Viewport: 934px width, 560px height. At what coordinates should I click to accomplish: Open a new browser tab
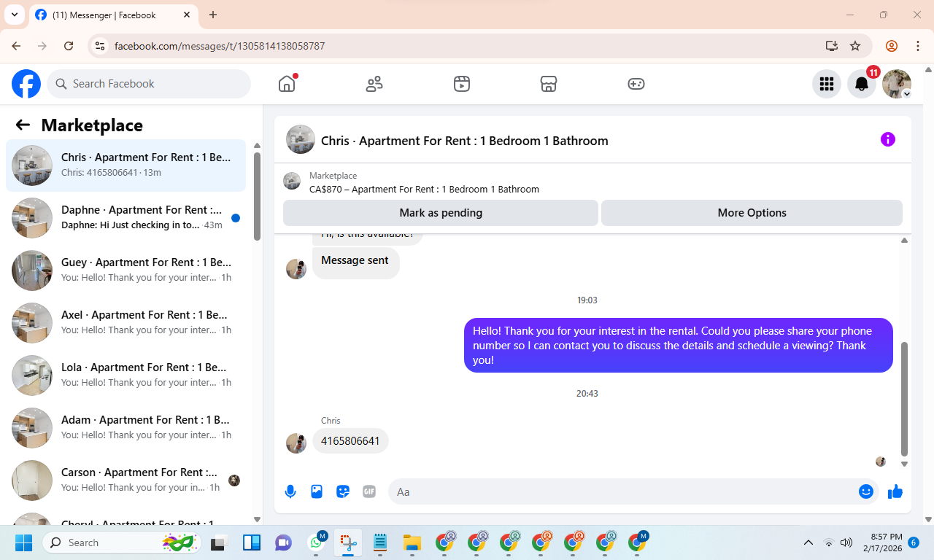coord(213,15)
